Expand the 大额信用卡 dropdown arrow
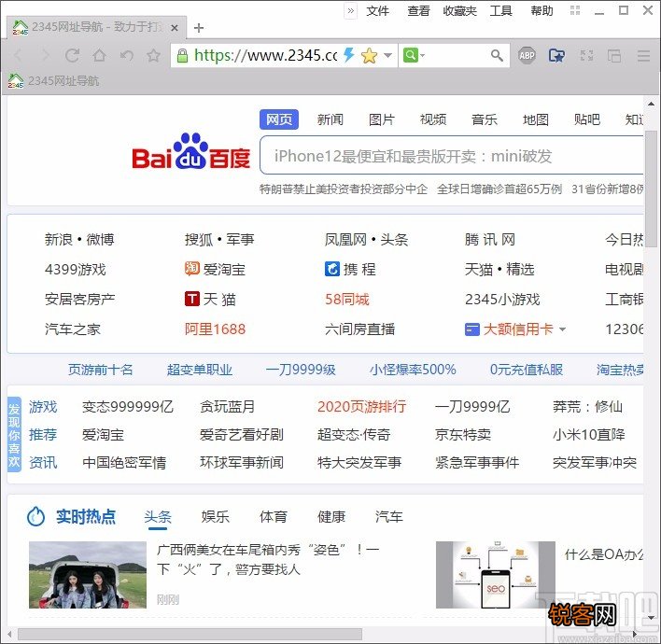The image size is (661, 644). [562, 329]
